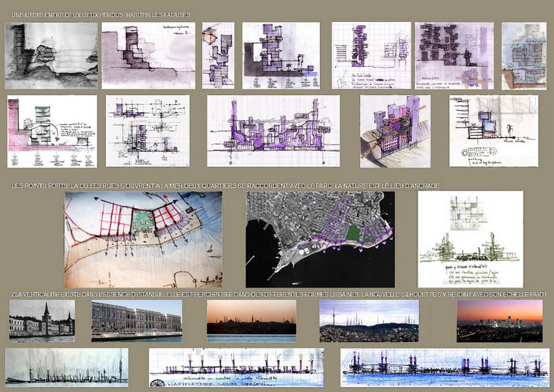The width and height of the screenshot is (554, 392).
Task: Select the purple section sketch with a palm tree
Action: click(x=281, y=56)
